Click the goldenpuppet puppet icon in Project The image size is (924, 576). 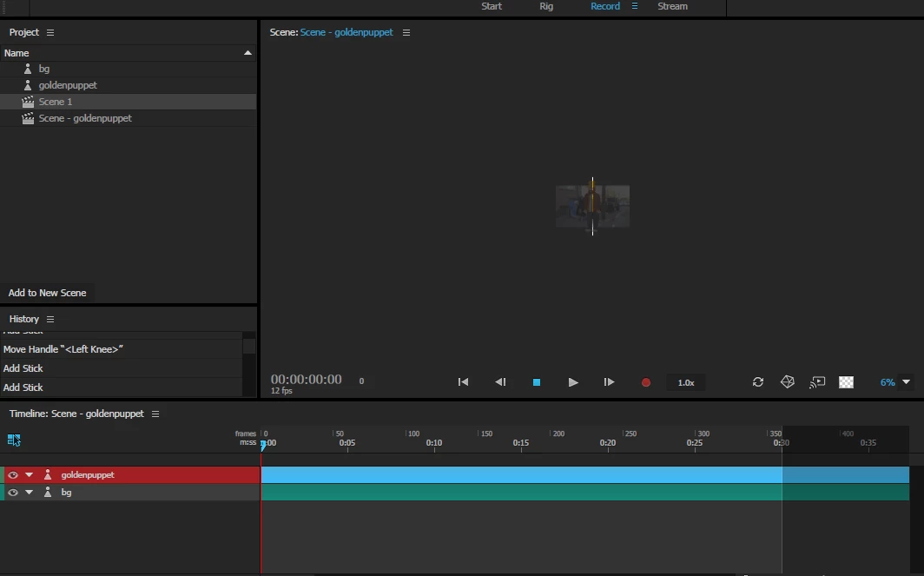[x=27, y=85]
